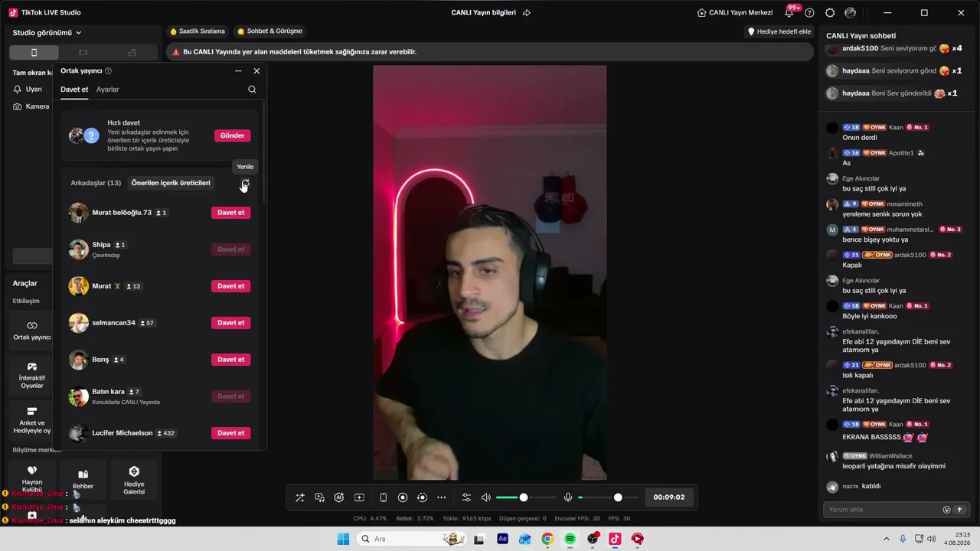This screenshot has height=551, width=980.
Task: Mute the speaker volume icon
Action: (485, 497)
